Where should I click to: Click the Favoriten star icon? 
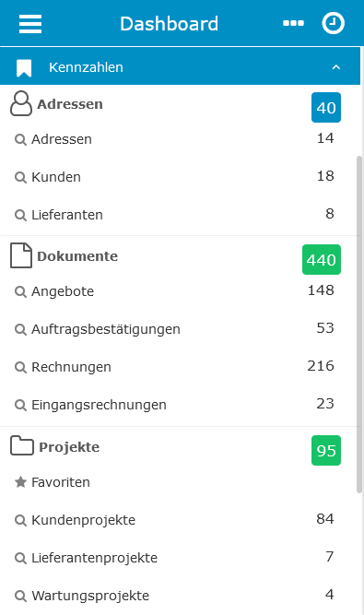pyautogui.click(x=20, y=481)
